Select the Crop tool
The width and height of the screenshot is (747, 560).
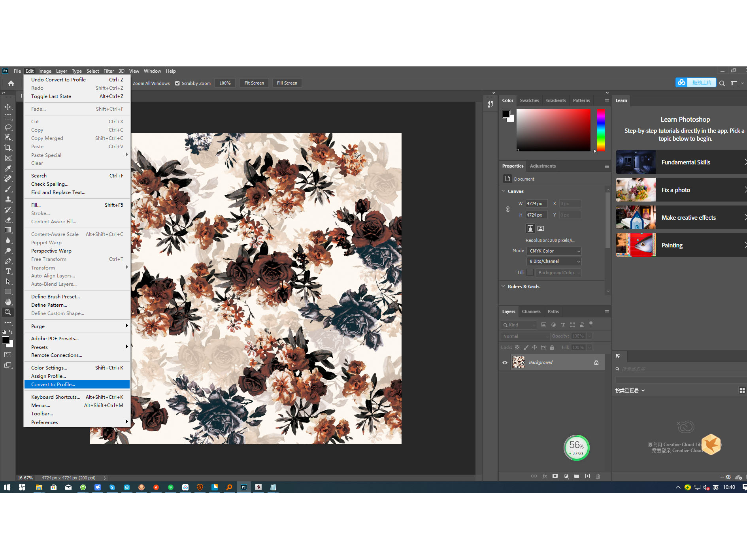pos(8,148)
